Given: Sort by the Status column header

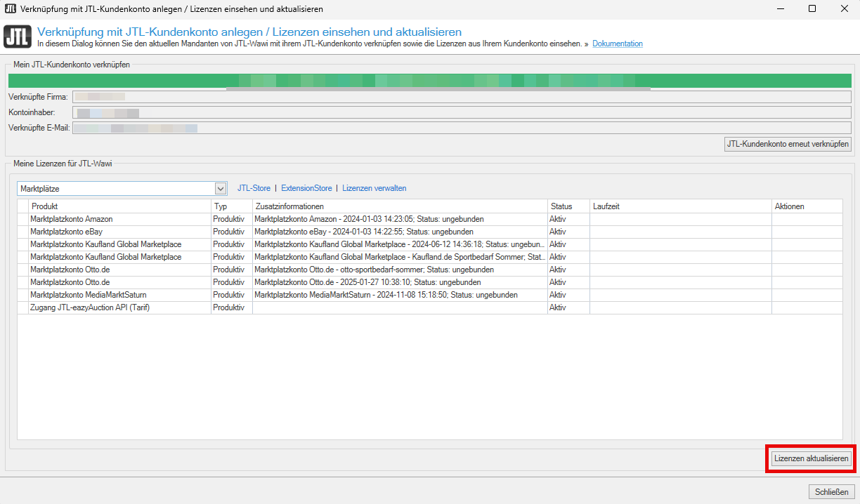Looking at the screenshot, I should 568,206.
